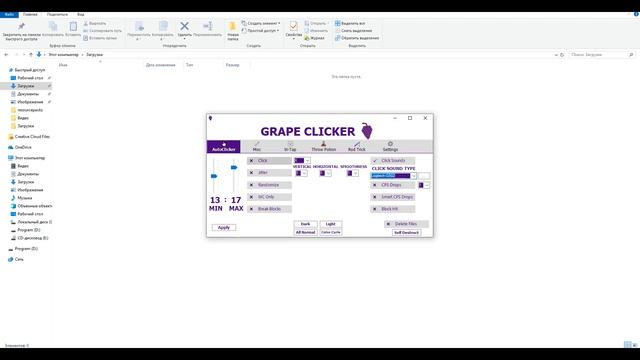This screenshot has width=640, height=360.
Task: Choose the Dark theme button
Action: pyautogui.click(x=305, y=224)
